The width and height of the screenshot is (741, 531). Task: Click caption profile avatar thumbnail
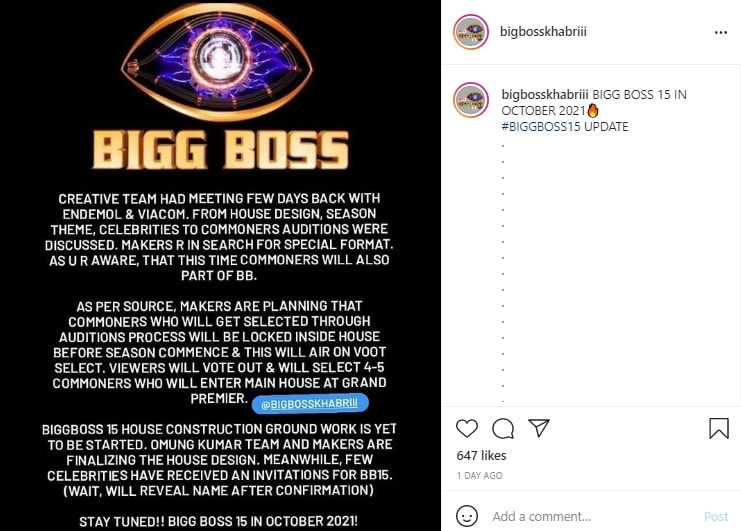pos(471,100)
